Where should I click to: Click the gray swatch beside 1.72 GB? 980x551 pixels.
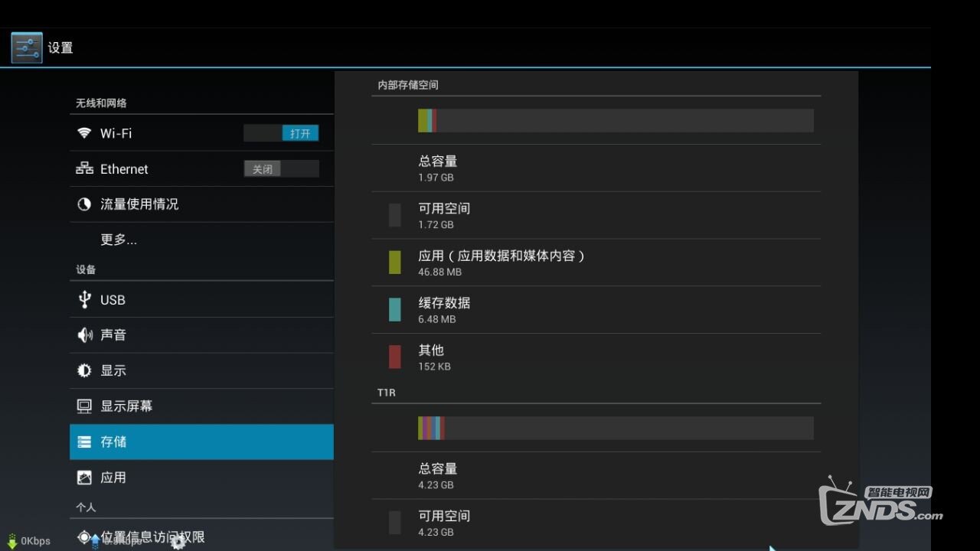(395, 215)
